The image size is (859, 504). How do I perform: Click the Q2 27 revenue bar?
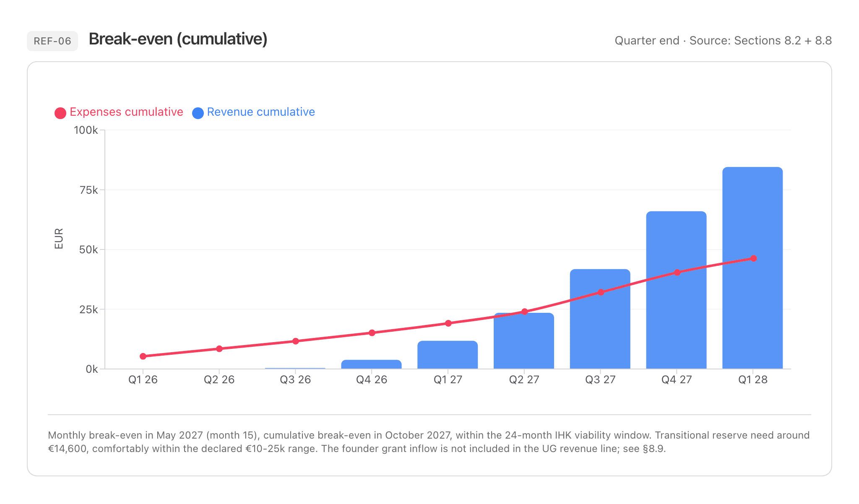pyautogui.click(x=524, y=341)
